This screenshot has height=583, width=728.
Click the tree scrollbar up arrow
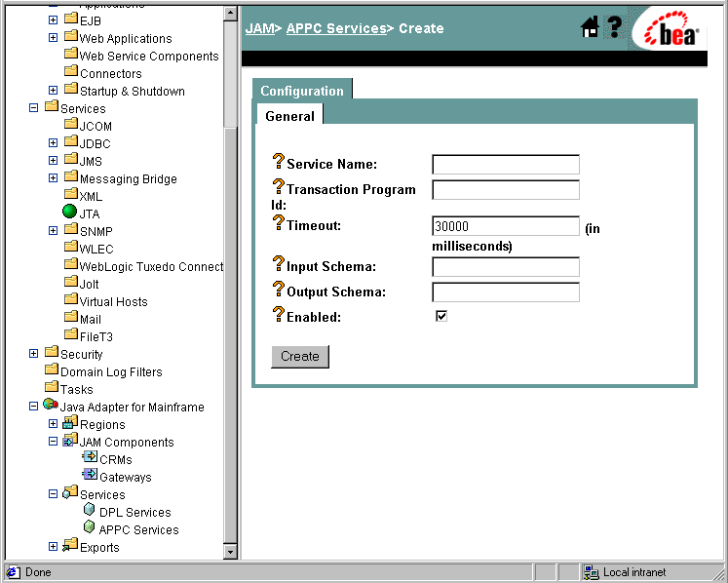pyautogui.click(x=230, y=13)
